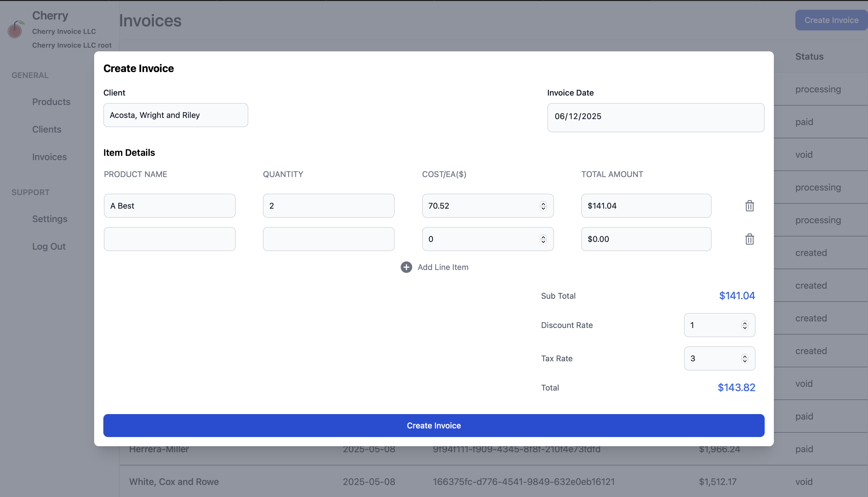Adjust the Tax Rate stepper arrows
Image resolution: width=868 pixels, height=497 pixels.
click(745, 358)
